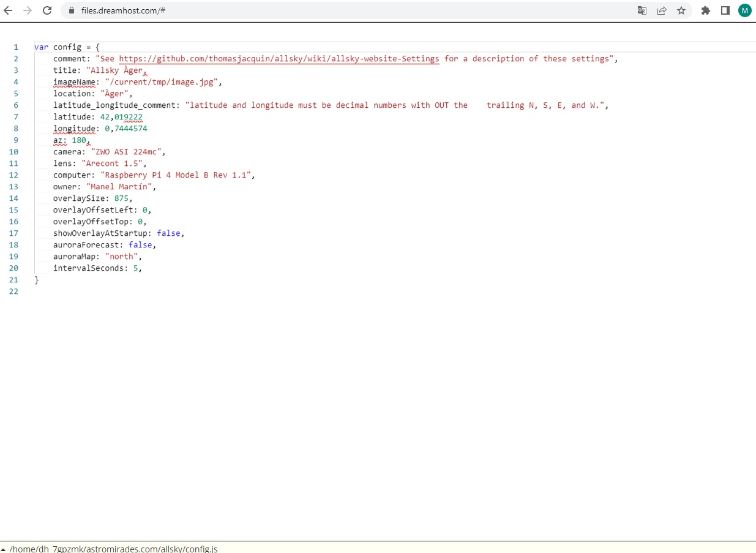
Task: Reload the page with refresh icon
Action: coord(47,10)
